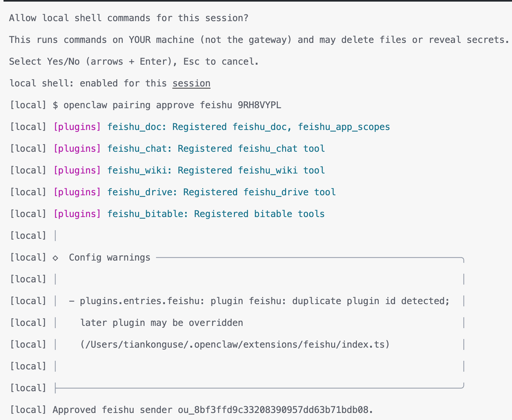Select the pairing code 9RH8VYPL
The height and width of the screenshot is (420, 512).
pos(259,105)
